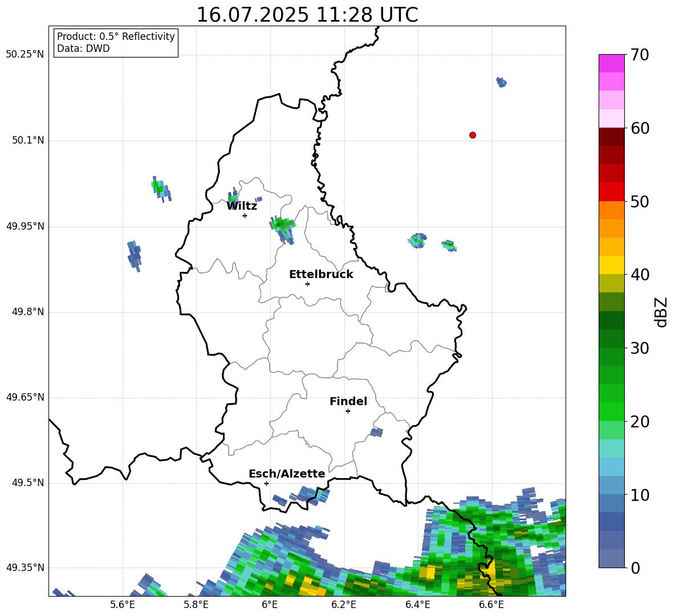The height and width of the screenshot is (616, 675).
Task: Click the cross marker below the Findel label
Action: pyautogui.click(x=348, y=411)
